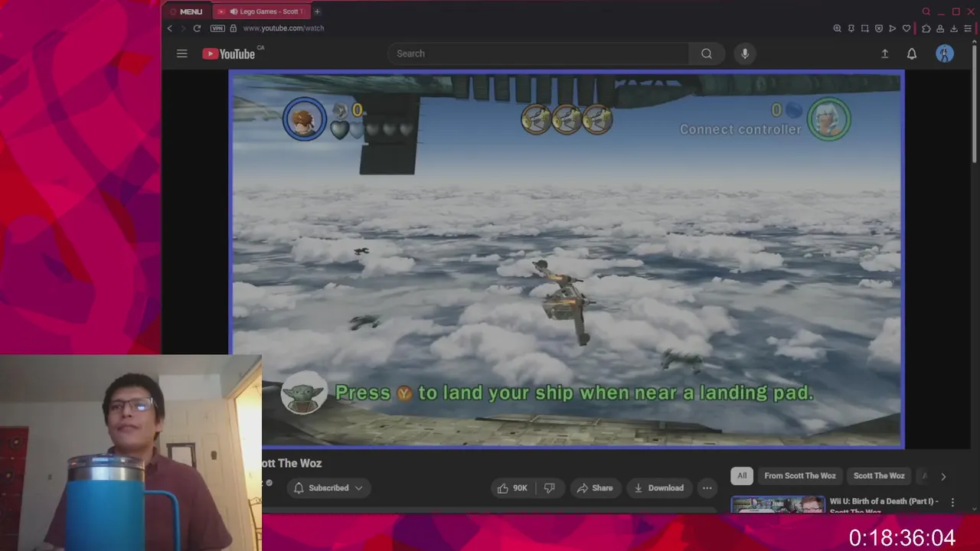The image size is (980, 551).
Task: Open the Subscribed notification dropdown
Action: coord(328,487)
